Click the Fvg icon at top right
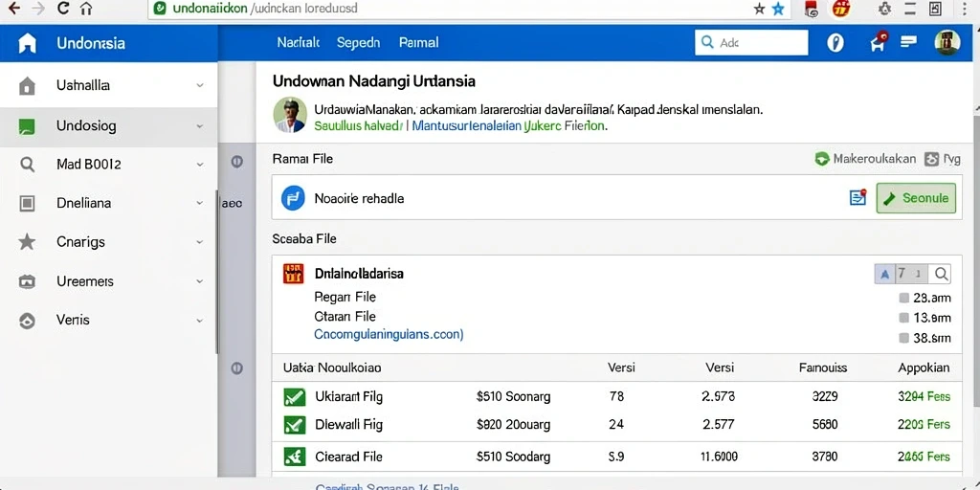 [x=931, y=159]
